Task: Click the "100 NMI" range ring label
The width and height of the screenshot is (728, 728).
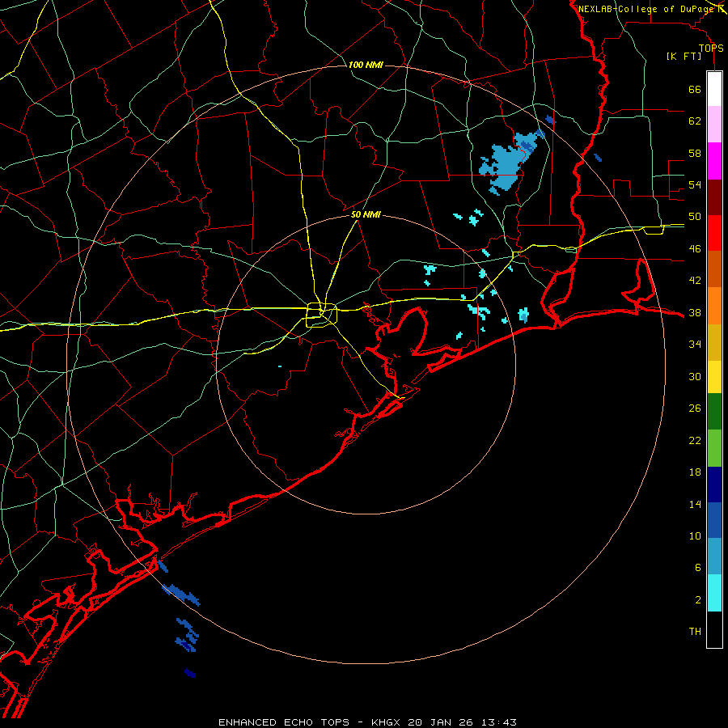Action: [x=366, y=65]
